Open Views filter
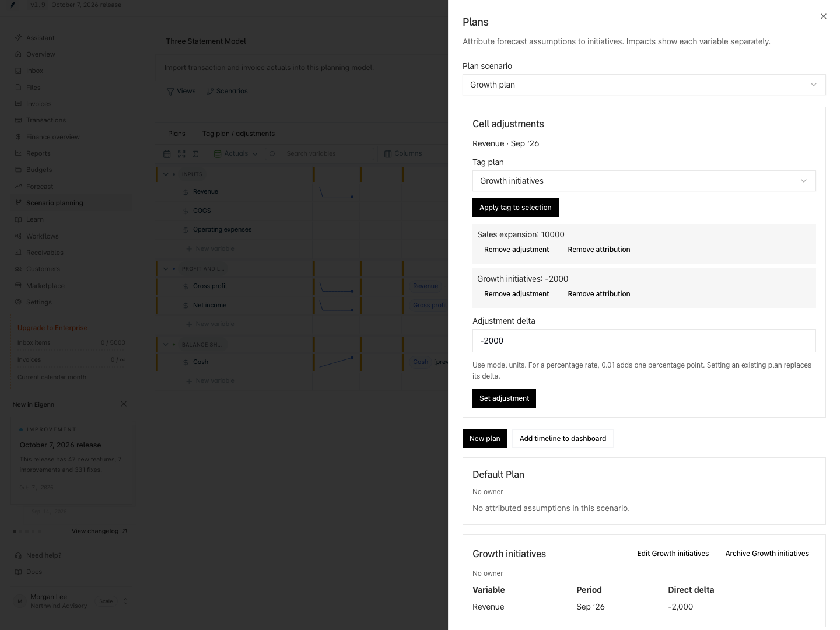Viewport: 840px width, 630px height. pyautogui.click(x=181, y=91)
